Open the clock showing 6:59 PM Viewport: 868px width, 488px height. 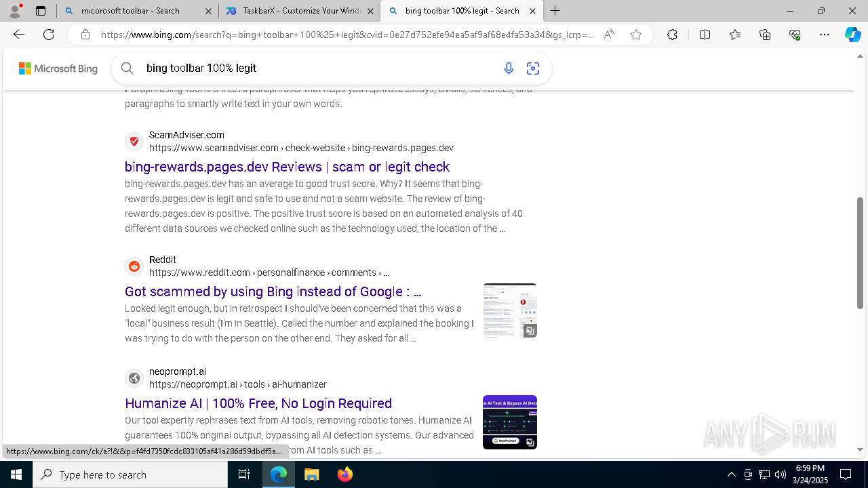810,474
